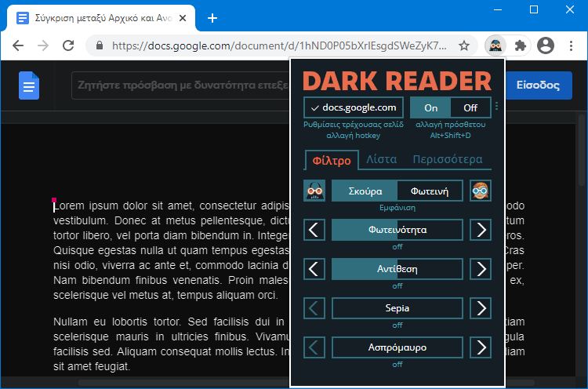Screen dimensions: 588x389
Task: Open the Chrome profile avatar
Action: [x=546, y=45]
